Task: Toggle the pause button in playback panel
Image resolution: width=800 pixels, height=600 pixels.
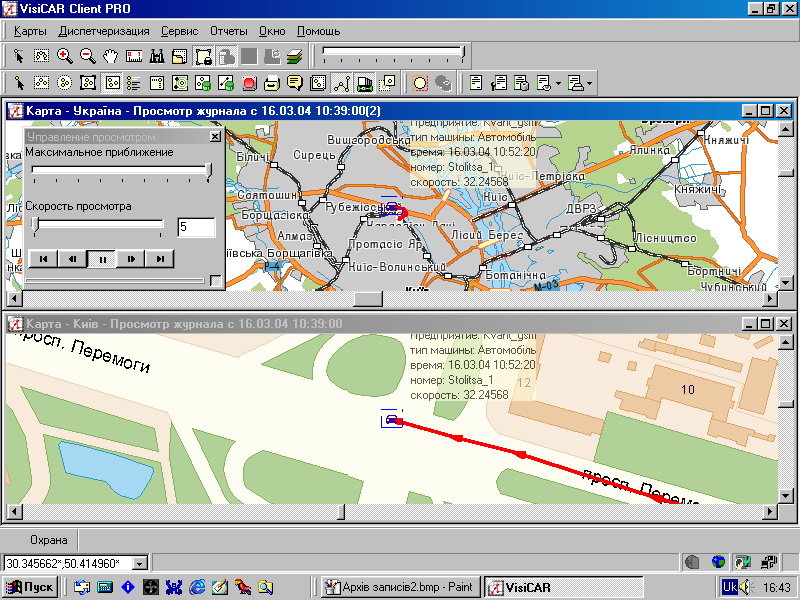Action: (102, 259)
